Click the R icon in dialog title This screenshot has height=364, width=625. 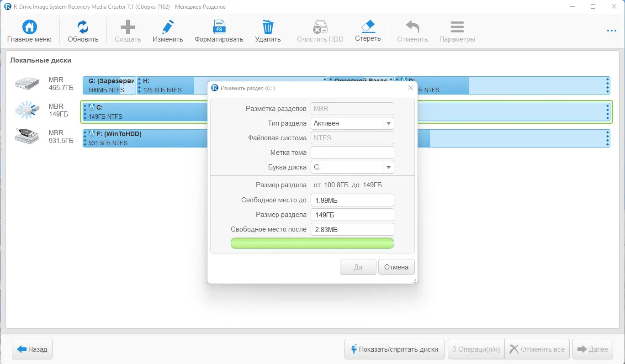pos(215,88)
